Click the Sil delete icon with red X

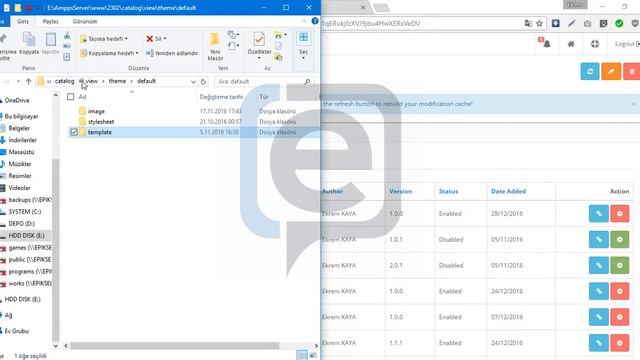[x=150, y=39]
